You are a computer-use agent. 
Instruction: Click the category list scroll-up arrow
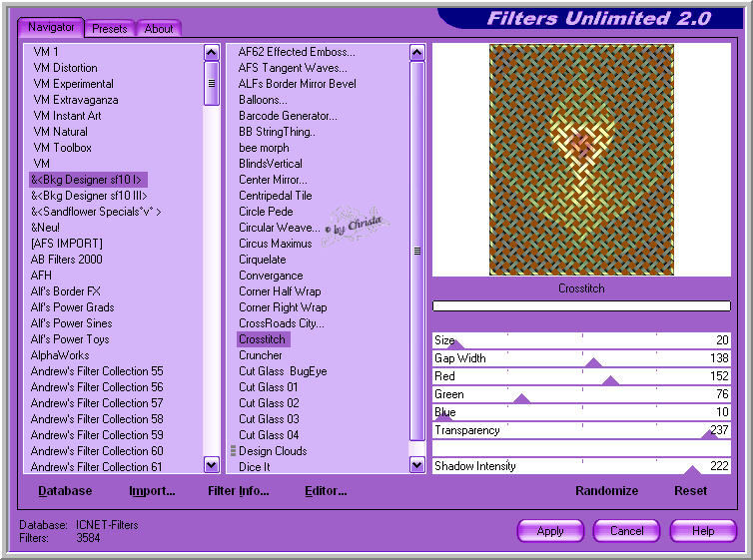point(212,52)
